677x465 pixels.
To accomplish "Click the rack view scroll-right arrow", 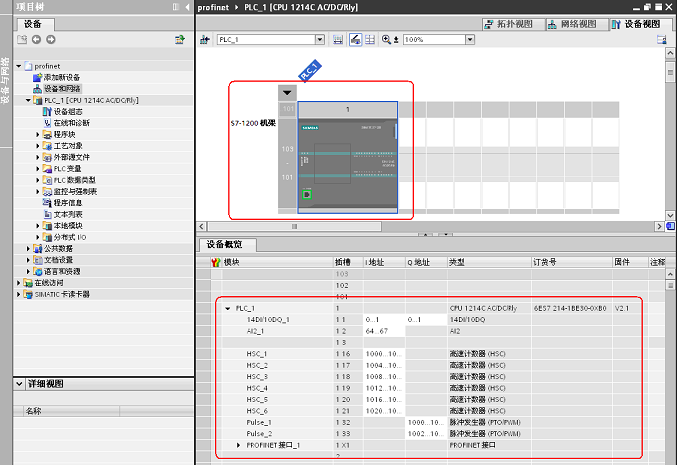I will (659, 226).
